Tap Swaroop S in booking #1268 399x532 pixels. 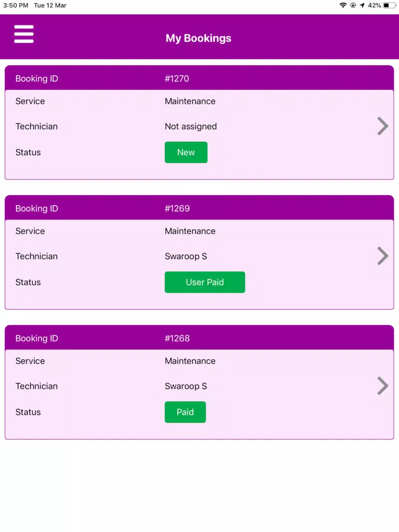pos(186,386)
